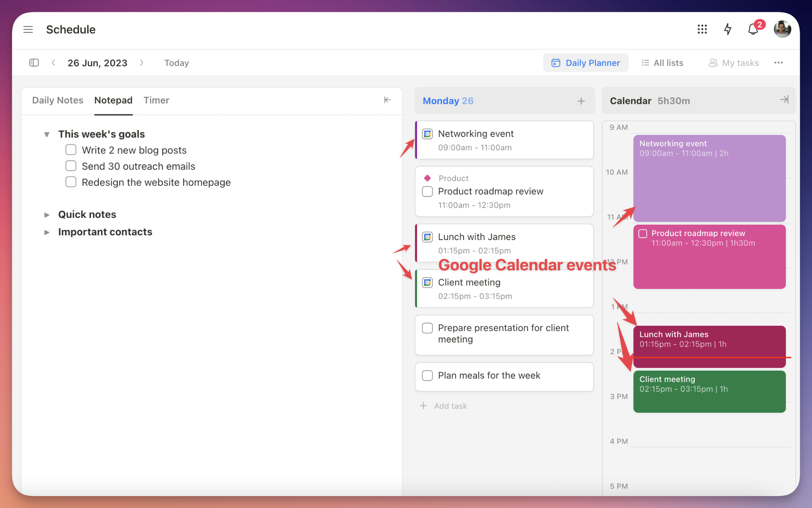Image resolution: width=812 pixels, height=508 pixels.
Task: Click the notifications bell icon
Action: click(754, 29)
